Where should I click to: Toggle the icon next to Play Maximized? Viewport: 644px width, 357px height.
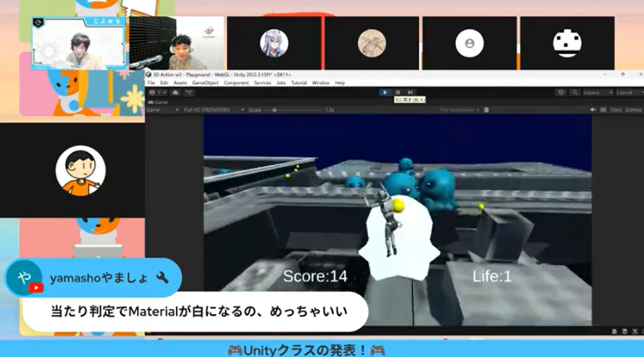click(x=486, y=110)
